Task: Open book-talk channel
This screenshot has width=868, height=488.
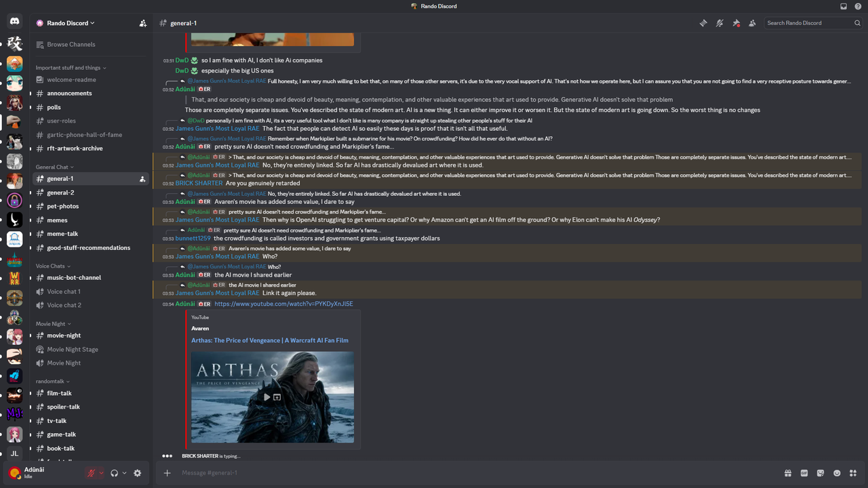Action: 90,448
